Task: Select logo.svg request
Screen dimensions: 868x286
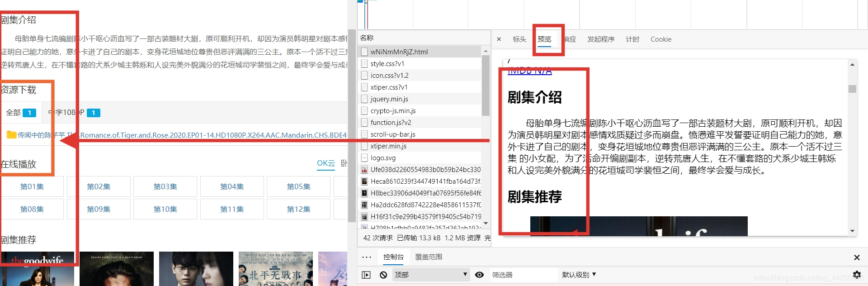Action: [x=420, y=157]
